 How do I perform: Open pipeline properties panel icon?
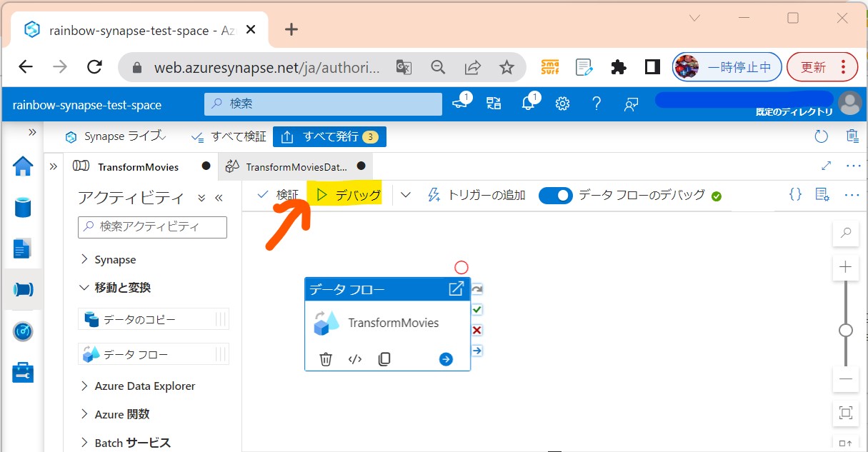[822, 194]
